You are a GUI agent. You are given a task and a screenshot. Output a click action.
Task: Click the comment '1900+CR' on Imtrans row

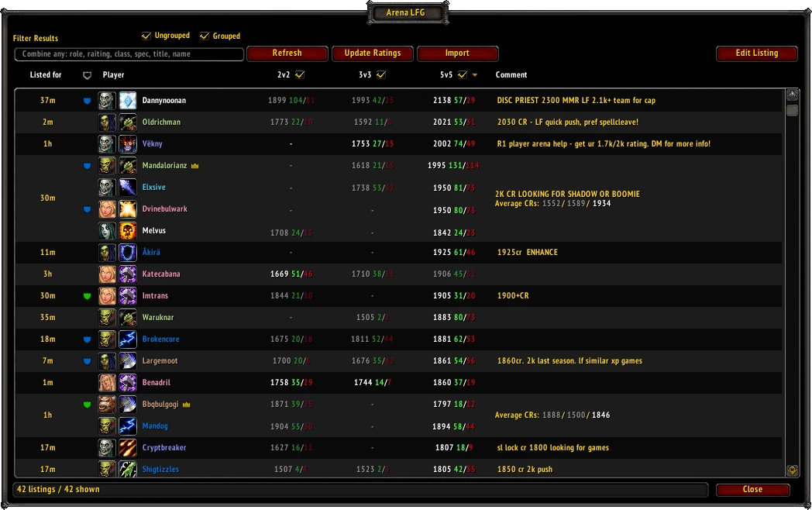click(x=513, y=296)
